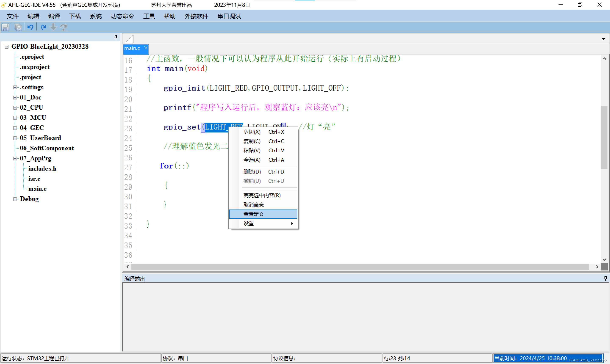This screenshot has height=364, width=610.
Task: Click the Save file toolbar icon
Action: point(5,27)
